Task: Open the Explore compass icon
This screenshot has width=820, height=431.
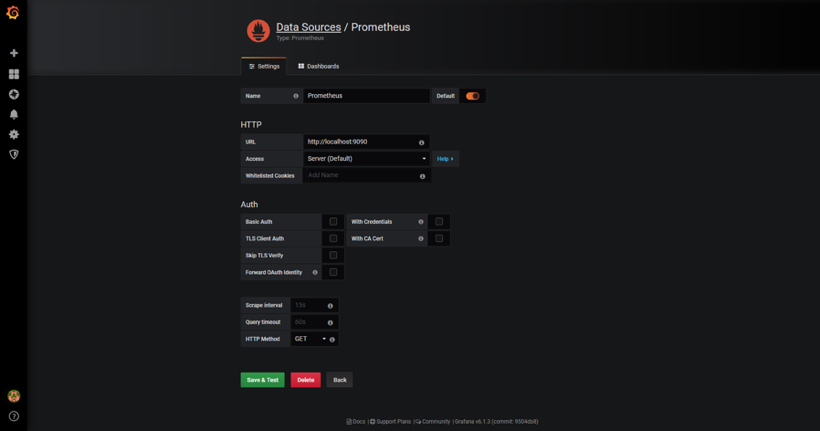Action: [x=14, y=94]
